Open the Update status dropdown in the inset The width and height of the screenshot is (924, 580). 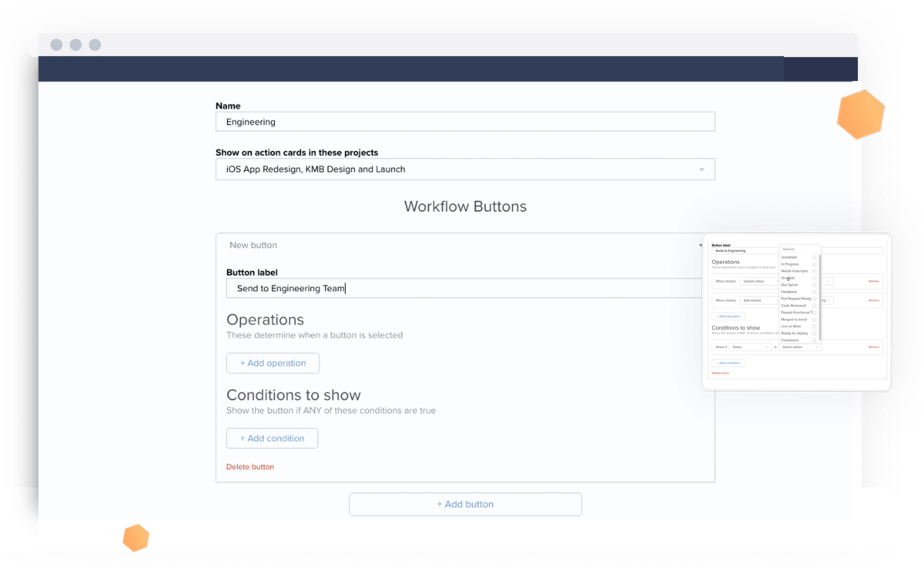click(x=759, y=281)
